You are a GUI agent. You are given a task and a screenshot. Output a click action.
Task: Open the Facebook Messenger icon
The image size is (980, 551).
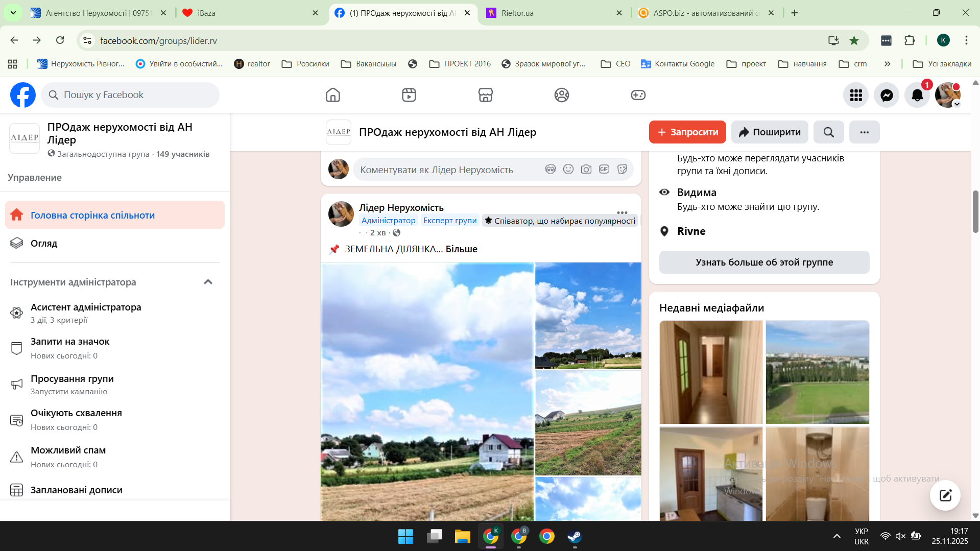887,95
